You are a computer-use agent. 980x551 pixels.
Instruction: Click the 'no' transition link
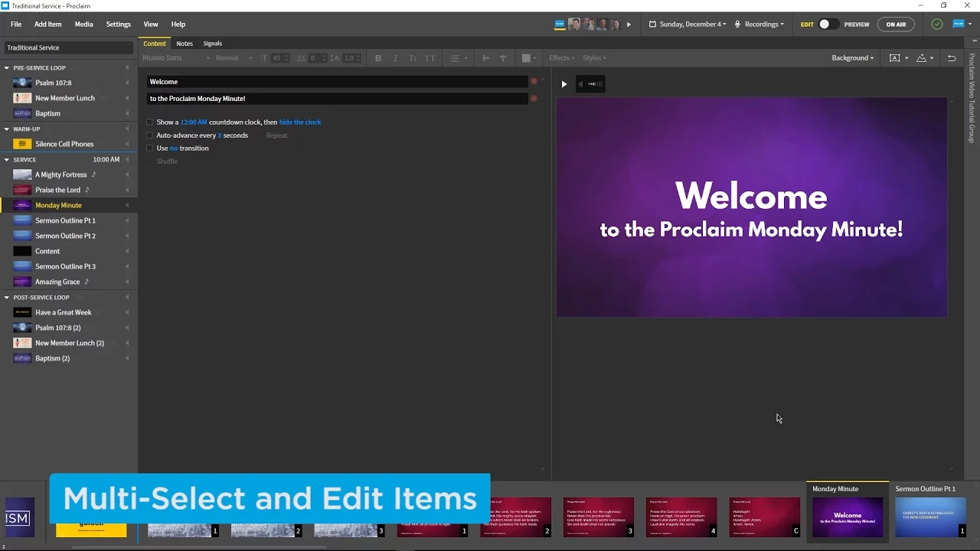[x=174, y=148]
